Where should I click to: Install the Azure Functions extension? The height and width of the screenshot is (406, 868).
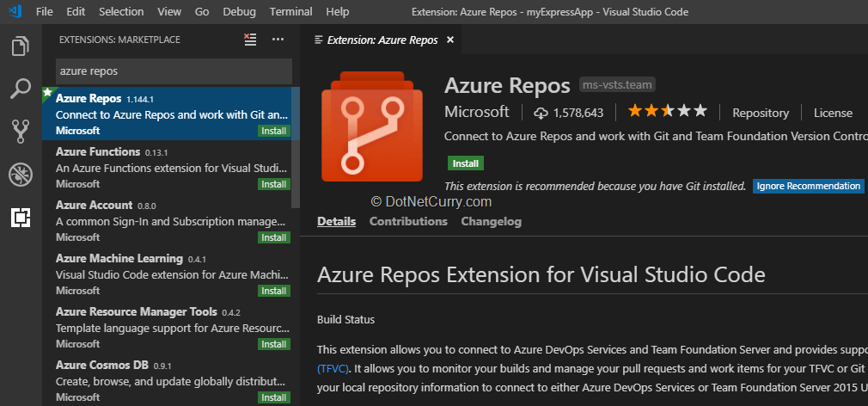pos(273,184)
